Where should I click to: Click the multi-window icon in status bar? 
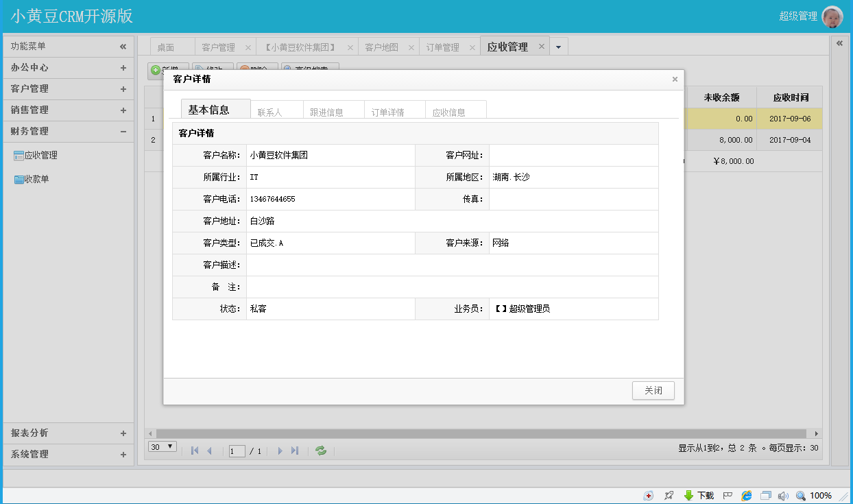pos(766,495)
